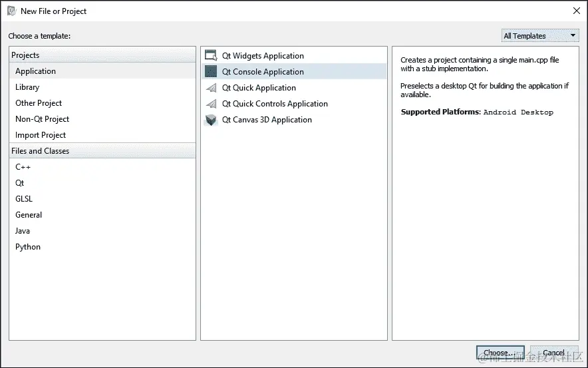Choose the GLSL file category

pyautogui.click(x=102, y=199)
